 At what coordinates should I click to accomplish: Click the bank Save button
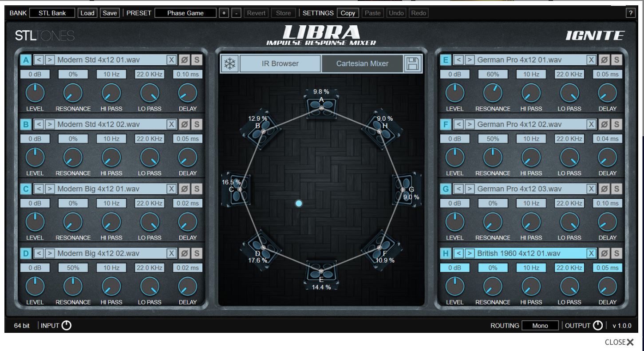coord(109,13)
